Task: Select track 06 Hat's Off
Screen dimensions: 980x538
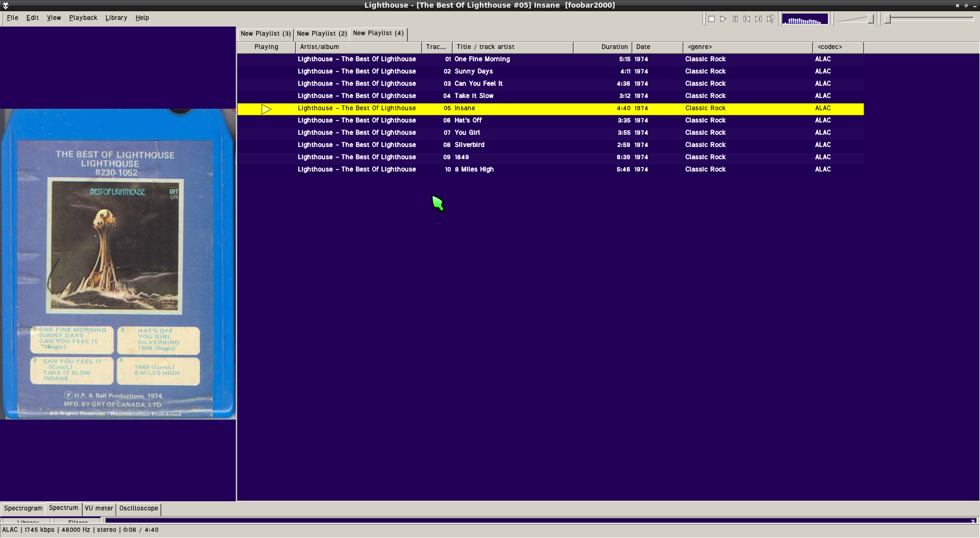Action: coord(551,120)
